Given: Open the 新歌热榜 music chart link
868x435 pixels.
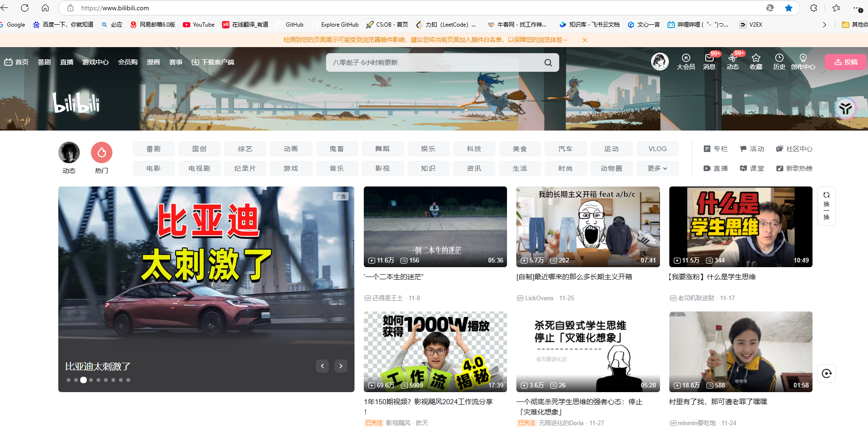Looking at the screenshot, I should (794, 168).
